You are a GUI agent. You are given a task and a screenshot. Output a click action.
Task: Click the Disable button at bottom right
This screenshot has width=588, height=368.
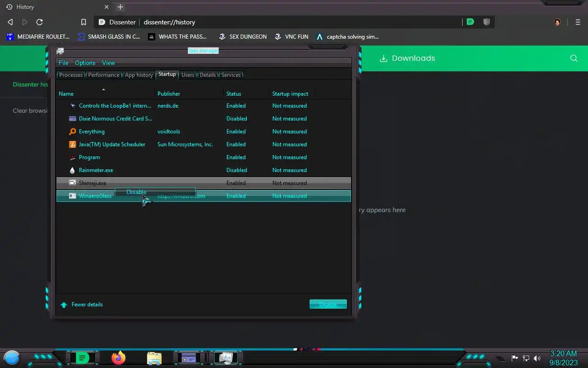[x=328, y=305]
